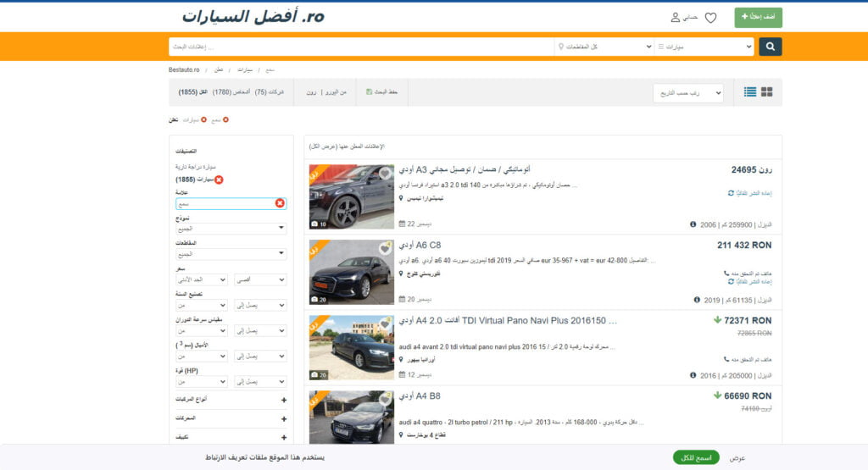This screenshot has height=470, width=868.
Task: Switch the currency to Euro
Action: [336, 91]
